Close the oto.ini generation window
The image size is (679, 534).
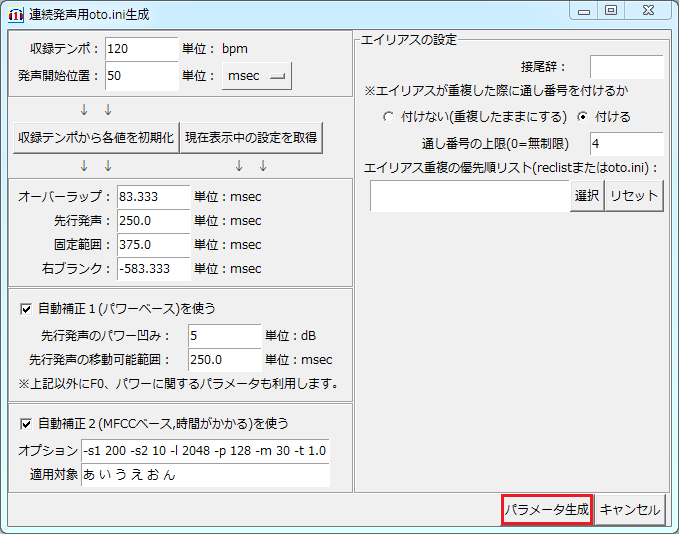pos(648,11)
